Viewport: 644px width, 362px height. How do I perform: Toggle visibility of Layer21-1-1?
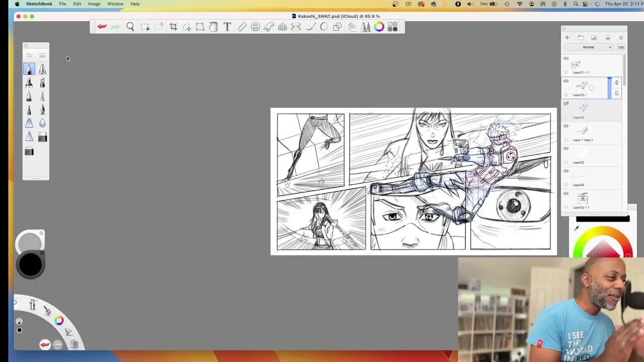click(566, 59)
